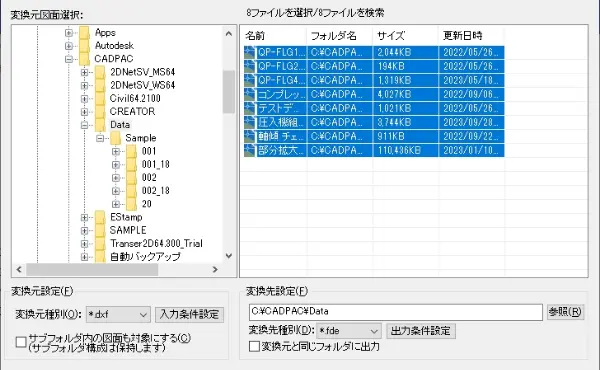Select the 2023/01/10 date cell

click(x=471, y=150)
